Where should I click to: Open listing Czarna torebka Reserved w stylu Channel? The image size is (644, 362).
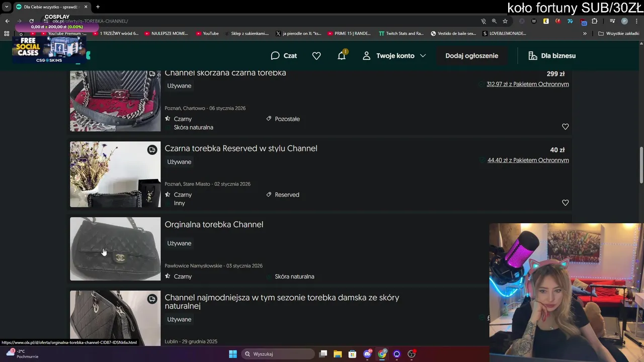point(241,148)
